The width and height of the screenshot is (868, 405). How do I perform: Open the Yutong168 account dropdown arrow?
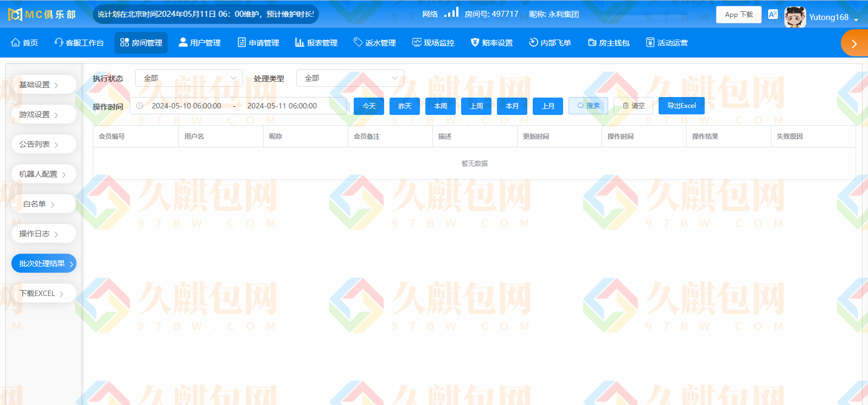[x=856, y=20]
